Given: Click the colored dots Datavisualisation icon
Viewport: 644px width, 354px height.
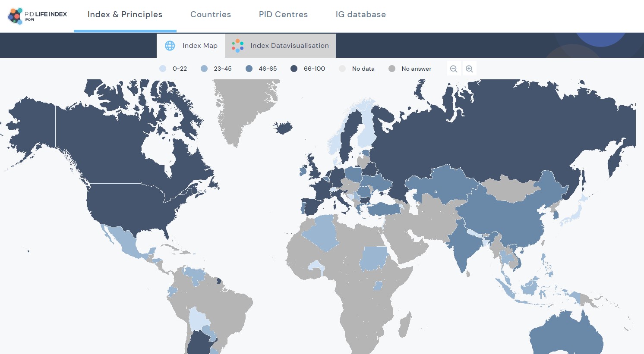Looking at the screenshot, I should [x=237, y=46].
